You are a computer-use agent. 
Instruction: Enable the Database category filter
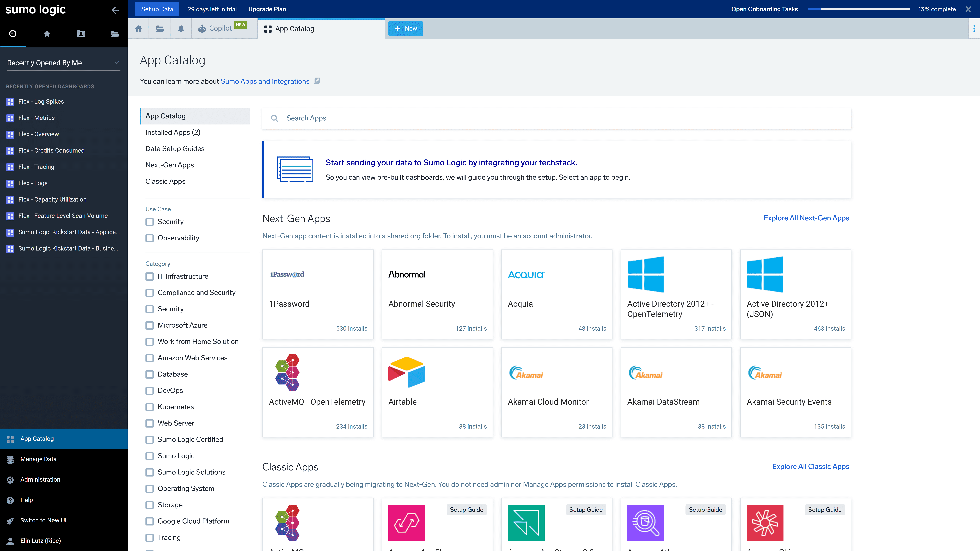[150, 375]
